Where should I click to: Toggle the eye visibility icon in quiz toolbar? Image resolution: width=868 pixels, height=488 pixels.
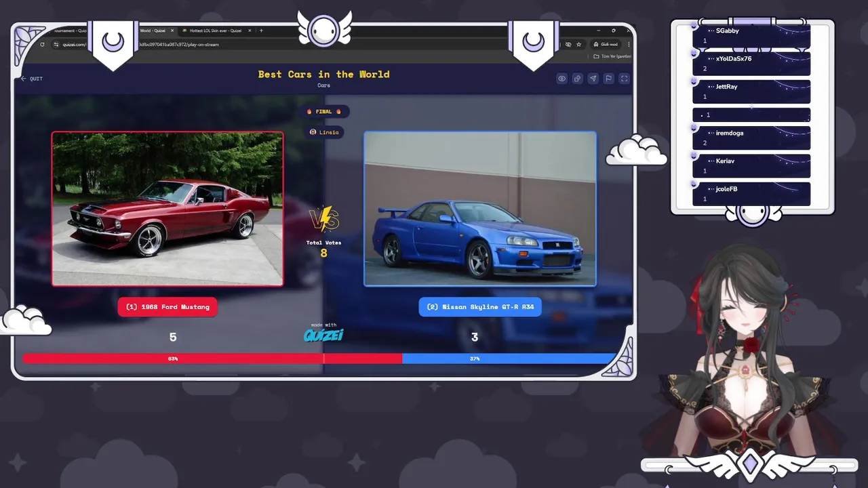coord(561,79)
